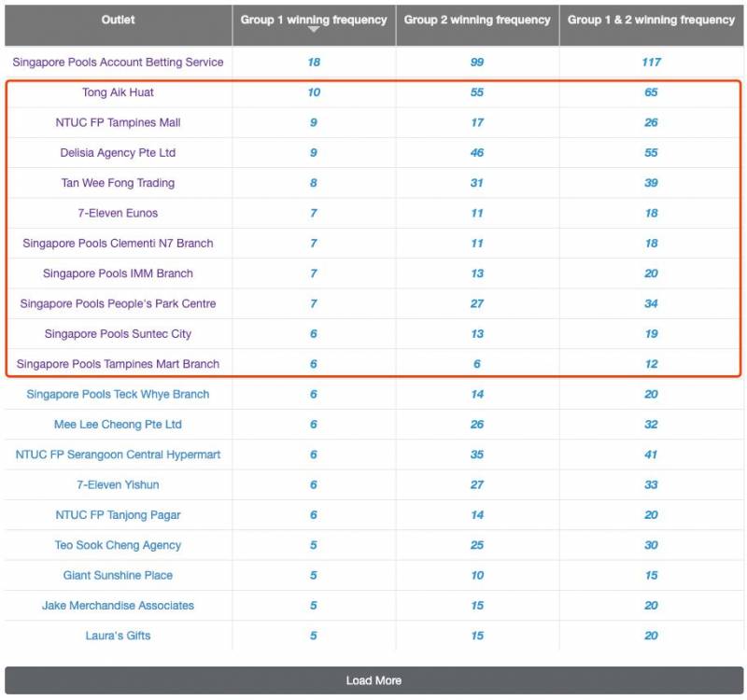Click Singapore Pools Tampines Mart Branch

119,364
